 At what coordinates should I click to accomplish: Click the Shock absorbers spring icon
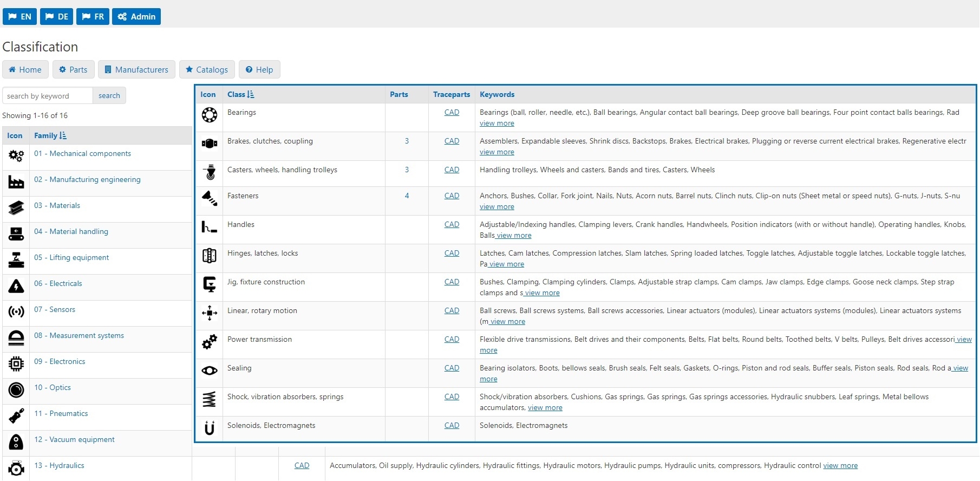click(209, 399)
